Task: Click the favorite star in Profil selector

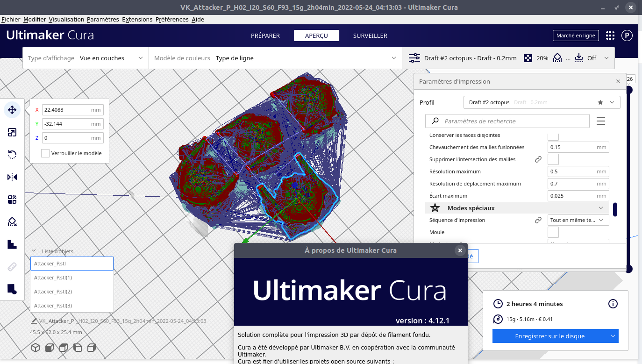Action: tap(600, 102)
